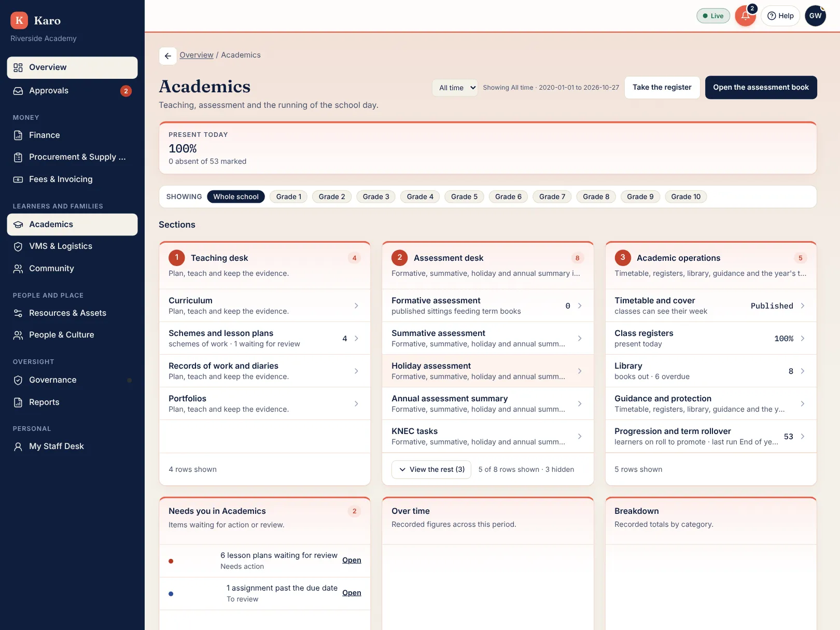Click the Fees & Invoicing banknote icon
The width and height of the screenshot is (840, 630).
tap(18, 179)
